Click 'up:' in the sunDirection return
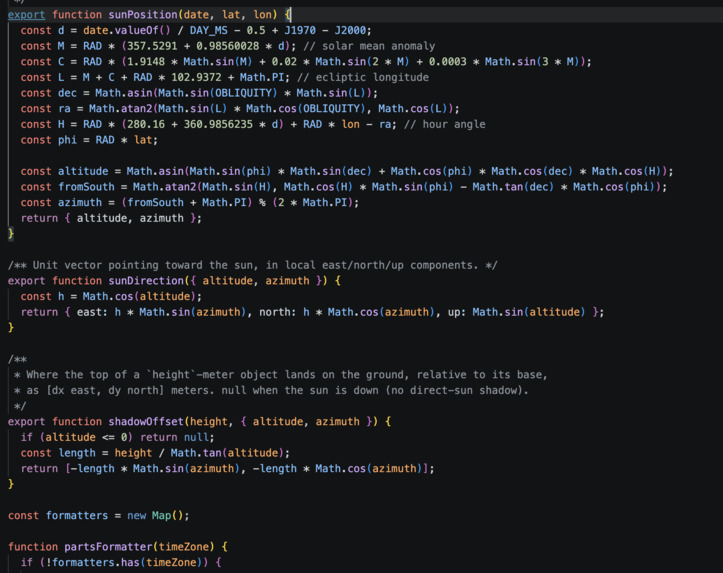Viewport: 723px width, 573px height. [x=457, y=313]
